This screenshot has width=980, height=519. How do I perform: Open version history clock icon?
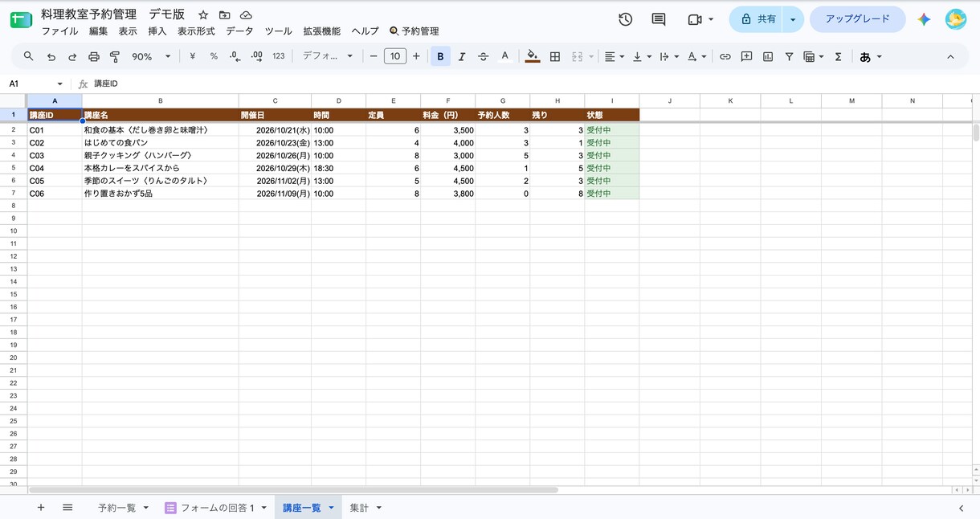[626, 19]
